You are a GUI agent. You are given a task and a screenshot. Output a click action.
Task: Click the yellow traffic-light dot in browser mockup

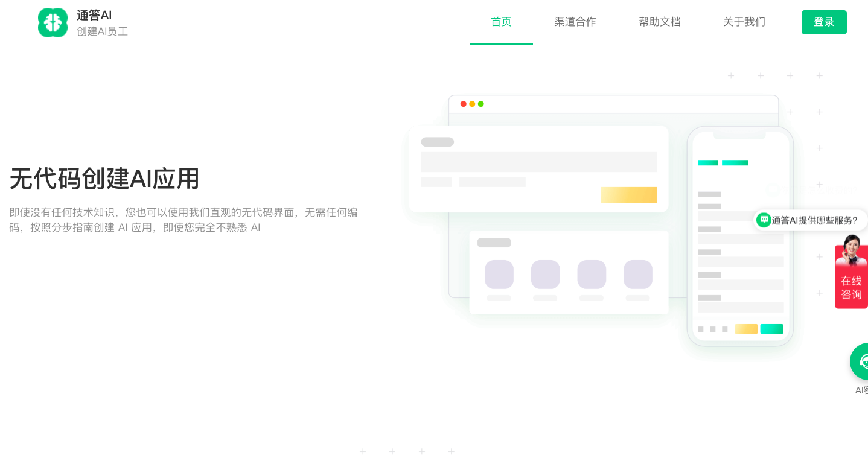coord(471,103)
